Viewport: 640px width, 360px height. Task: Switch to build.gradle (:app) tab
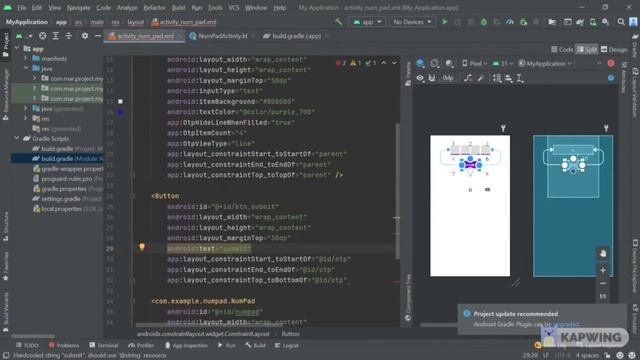tap(296, 36)
